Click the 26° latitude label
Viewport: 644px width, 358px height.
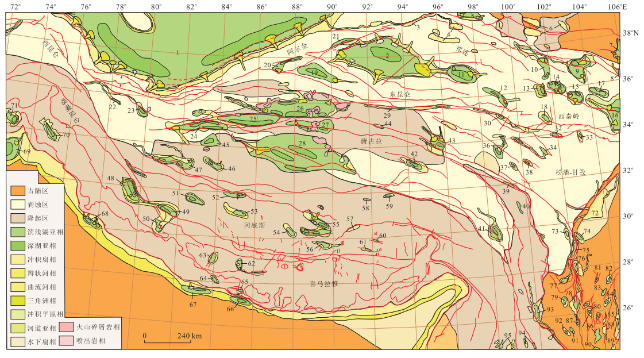(x=629, y=308)
